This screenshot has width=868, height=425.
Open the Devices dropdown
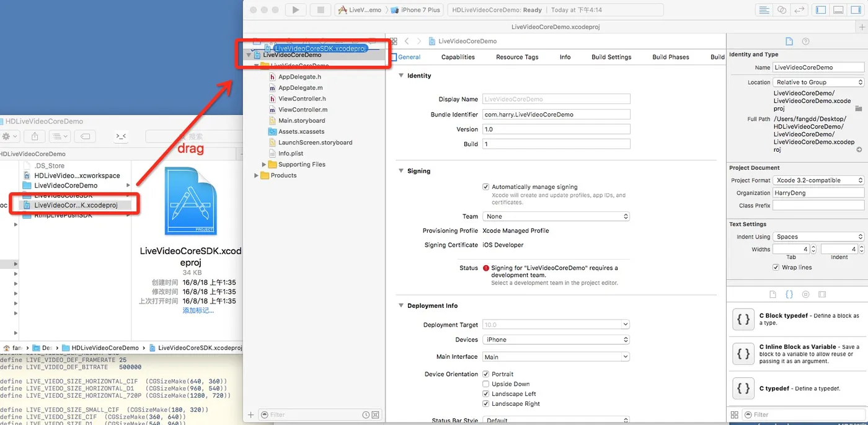click(x=556, y=340)
